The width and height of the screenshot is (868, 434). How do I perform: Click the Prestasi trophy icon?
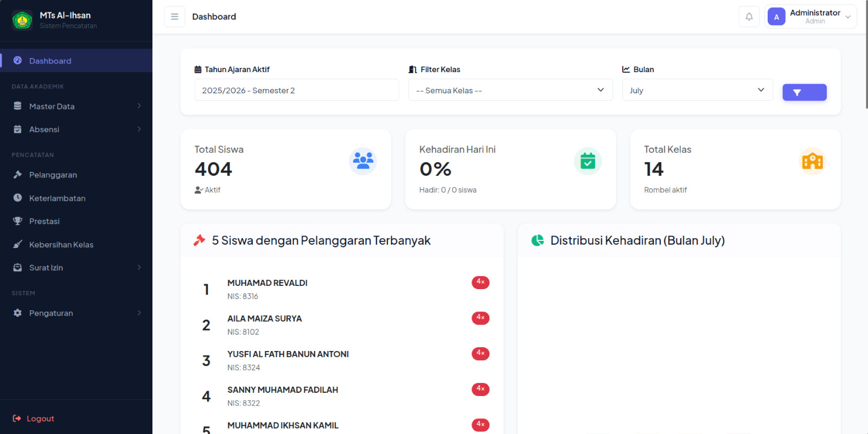coord(17,221)
